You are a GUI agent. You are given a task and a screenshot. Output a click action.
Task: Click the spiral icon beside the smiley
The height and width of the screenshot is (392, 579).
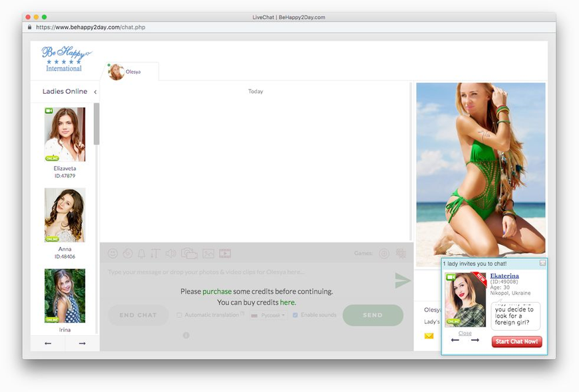[x=127, y=254]
